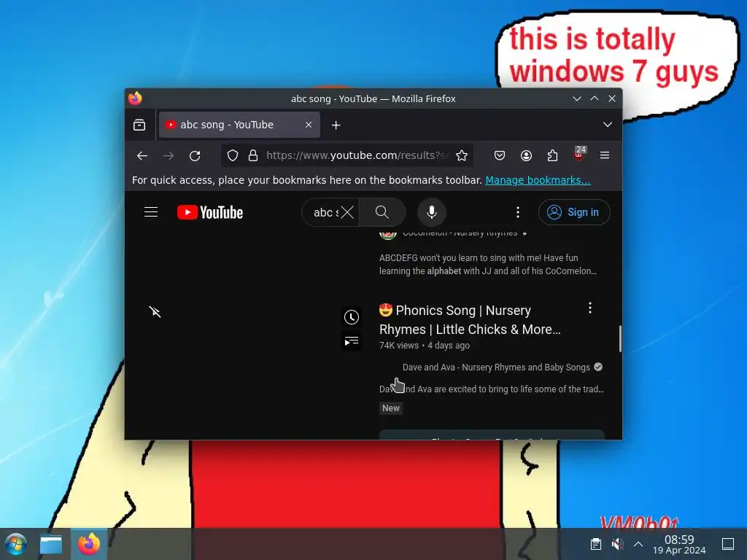Open Phonics Song video action menu
The image size is (747, 560).
click(589, 308)
